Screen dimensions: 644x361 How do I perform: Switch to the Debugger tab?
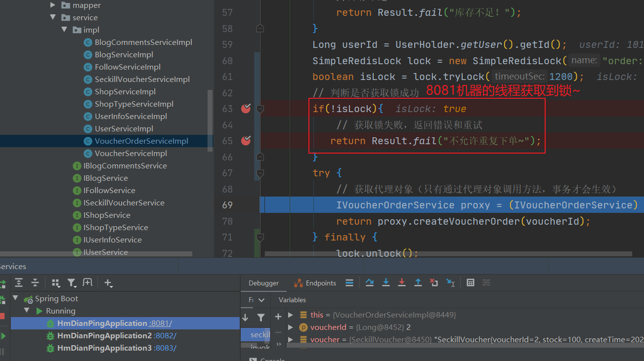(263, 283)
